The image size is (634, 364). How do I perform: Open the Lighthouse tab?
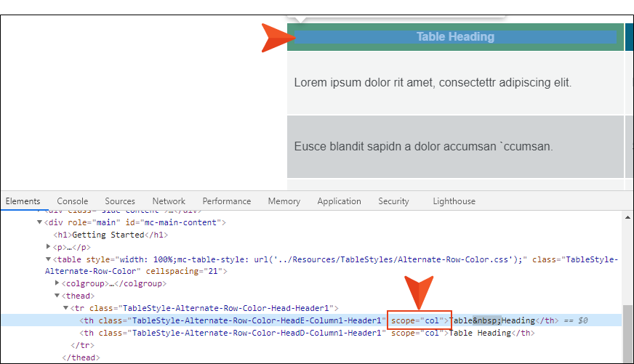click(x=454, y=201)
